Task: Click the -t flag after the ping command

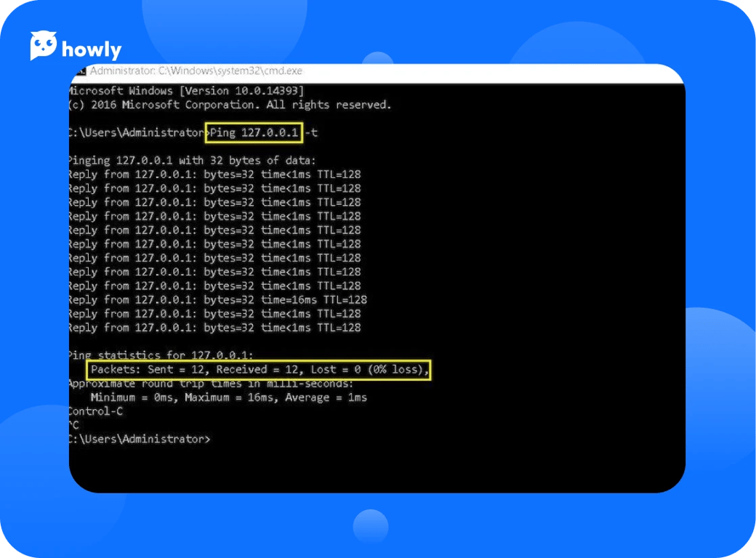Action: click(x=311, y=133)
